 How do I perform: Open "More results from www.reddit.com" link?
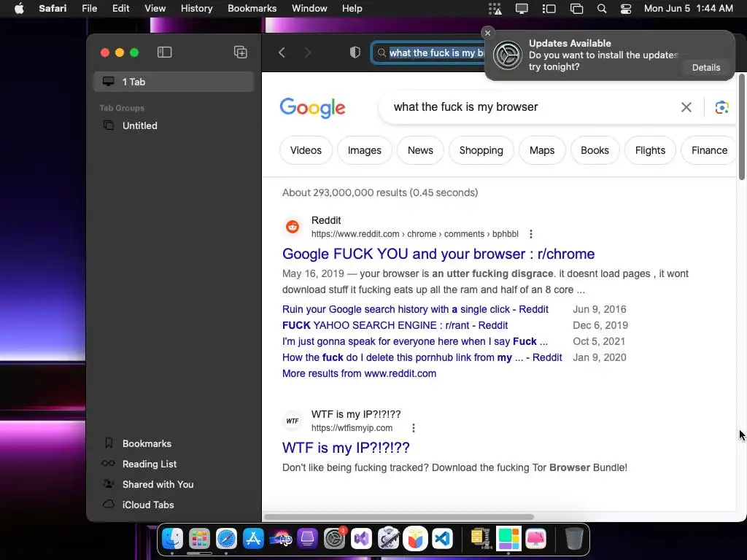[x=359, y=374]
